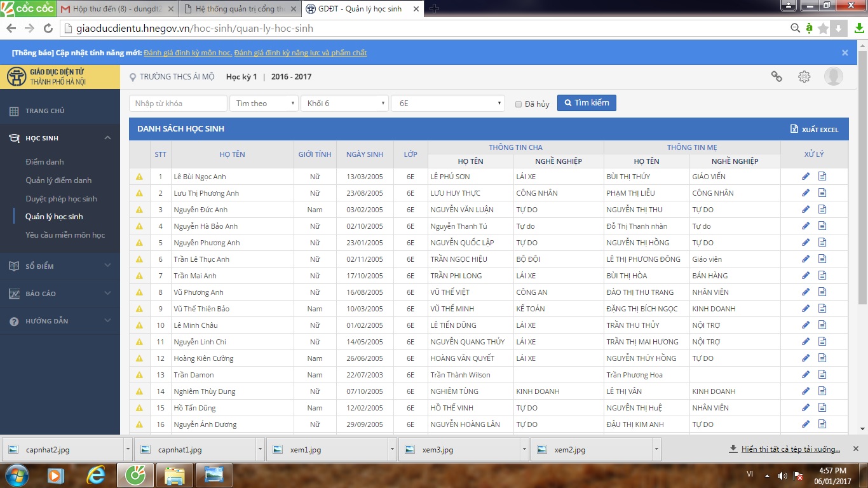Expand the Sổ điểm sidebar menu

point(60,266)
